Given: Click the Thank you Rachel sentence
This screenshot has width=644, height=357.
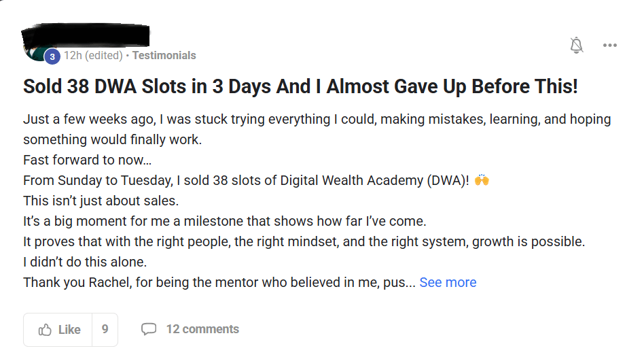Looking at the screenshot, I should point(219,282).
